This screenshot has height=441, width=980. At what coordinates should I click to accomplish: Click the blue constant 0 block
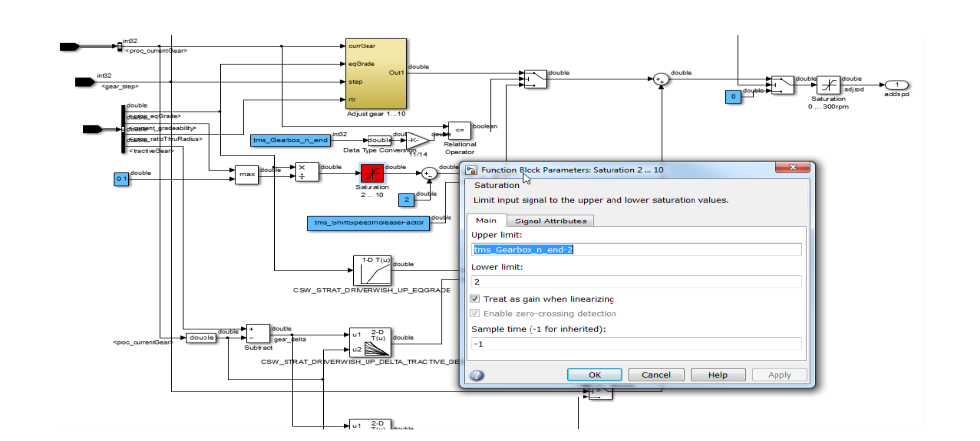click(x=733, y=96)
